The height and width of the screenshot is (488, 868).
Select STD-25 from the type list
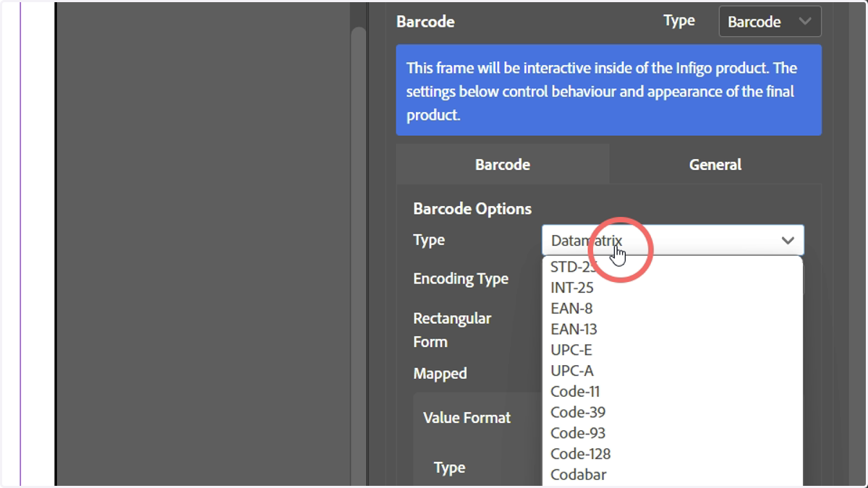673,267
